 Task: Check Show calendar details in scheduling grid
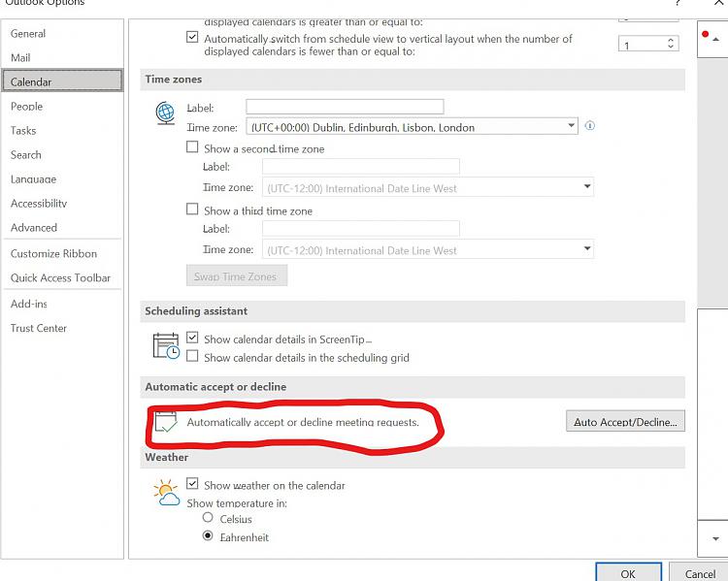pyautogui.click(x=192, y=356)
